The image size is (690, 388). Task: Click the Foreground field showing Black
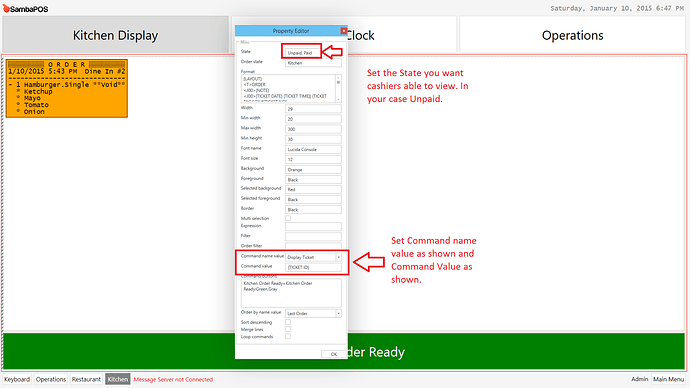[313, 179]
